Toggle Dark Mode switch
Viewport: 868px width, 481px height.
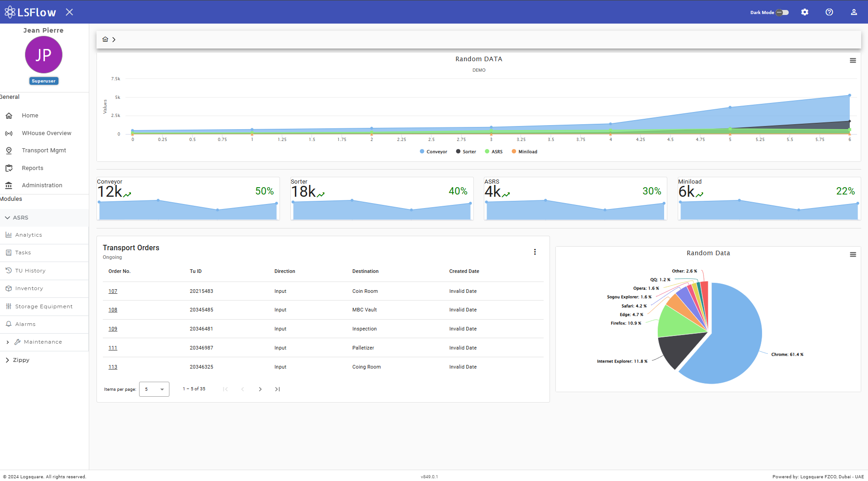782,12
